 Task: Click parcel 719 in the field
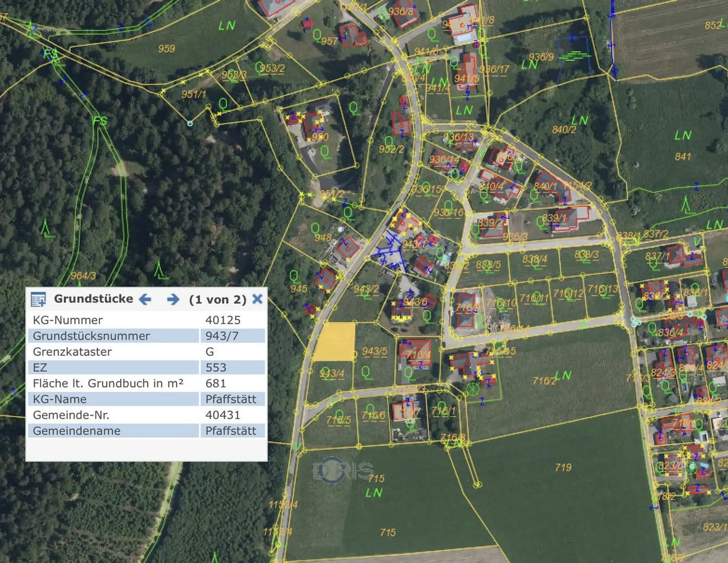tap(563, 467)
